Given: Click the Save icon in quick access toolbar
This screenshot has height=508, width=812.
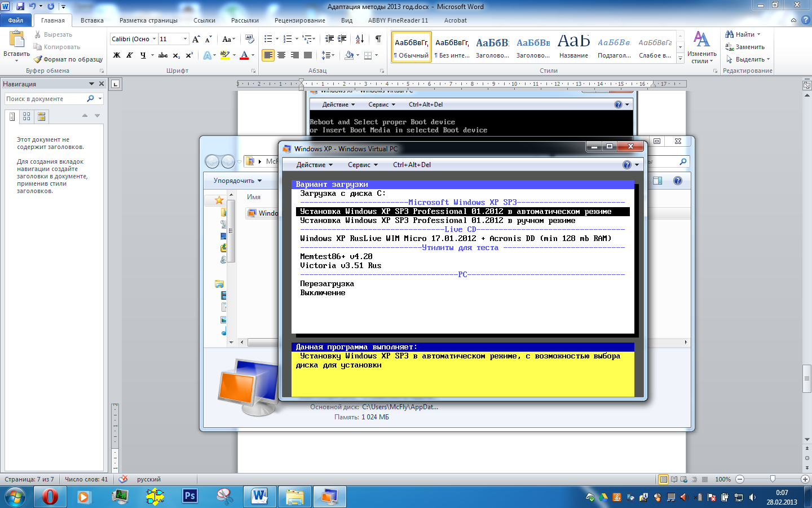Looking at the screenshot, I should (20, 6).
